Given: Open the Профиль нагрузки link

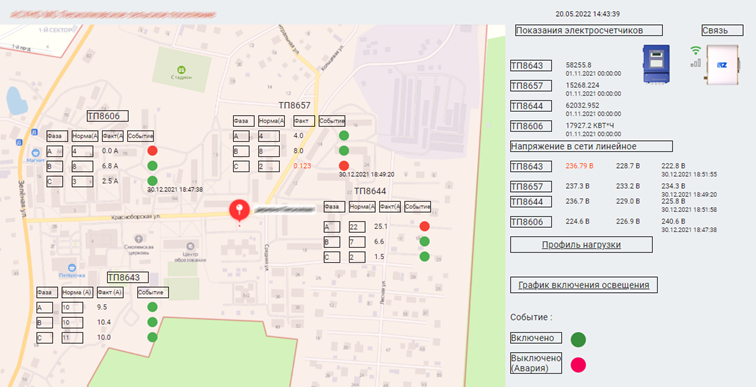Looking at the screenshot, I should (x=581, y=245).
